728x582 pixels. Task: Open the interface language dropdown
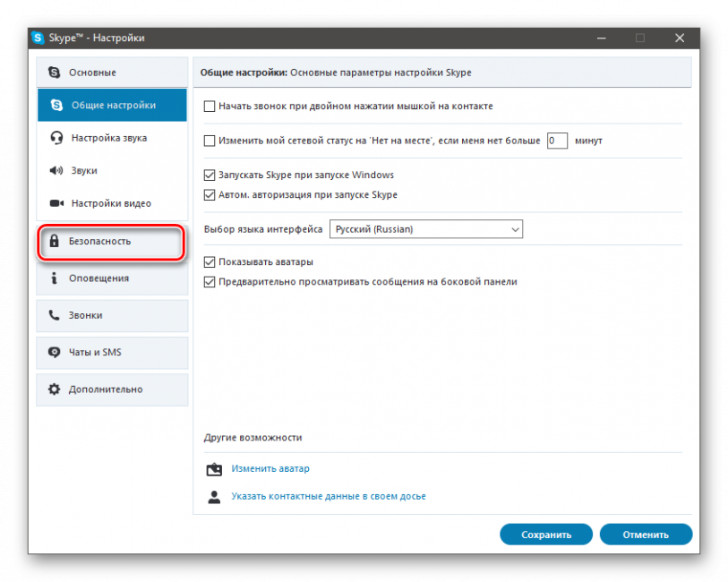pyautogui.click(x=426, y=229)
